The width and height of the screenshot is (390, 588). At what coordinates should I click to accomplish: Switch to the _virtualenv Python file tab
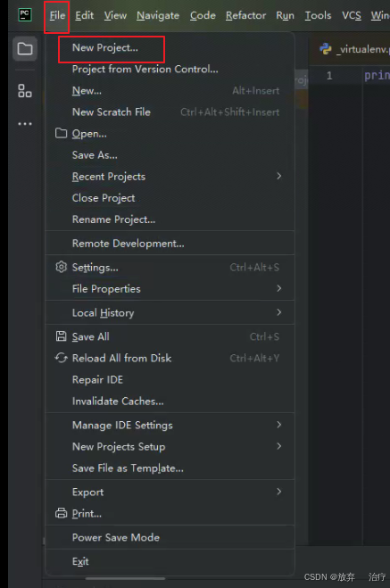pyautogui.click(x=354, y=49)
